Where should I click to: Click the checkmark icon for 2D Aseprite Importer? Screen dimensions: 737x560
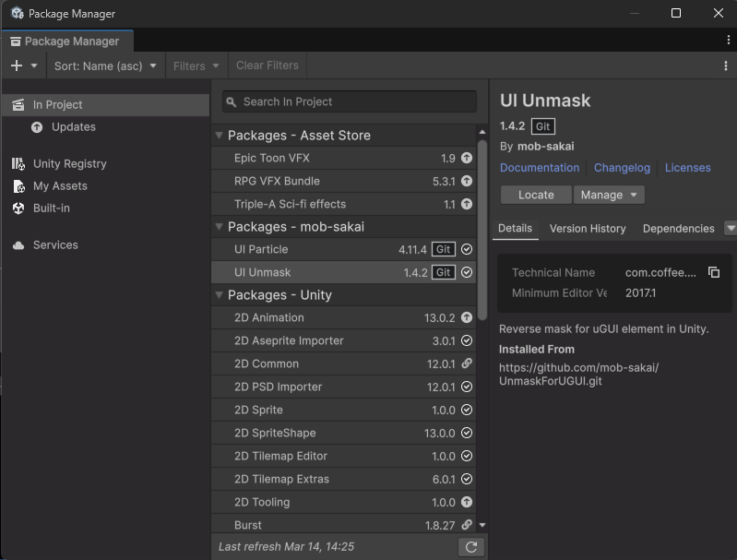point(466,341)
